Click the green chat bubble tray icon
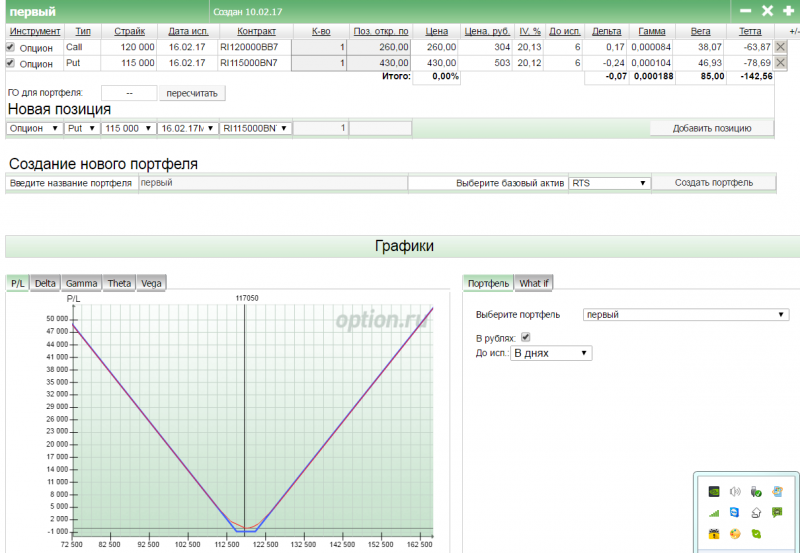Image resolution: width=800 pixels, height=553 pixels. tap(777, 512)
